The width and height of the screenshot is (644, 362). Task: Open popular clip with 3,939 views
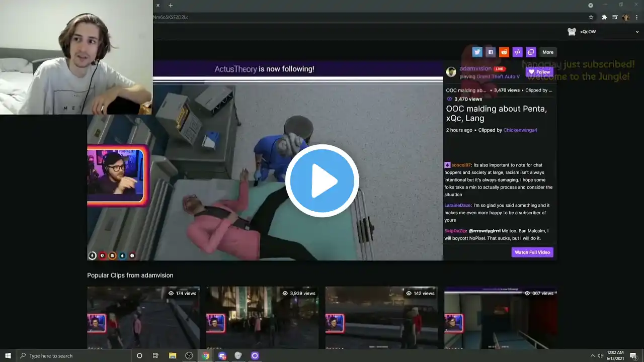point(262,318)
